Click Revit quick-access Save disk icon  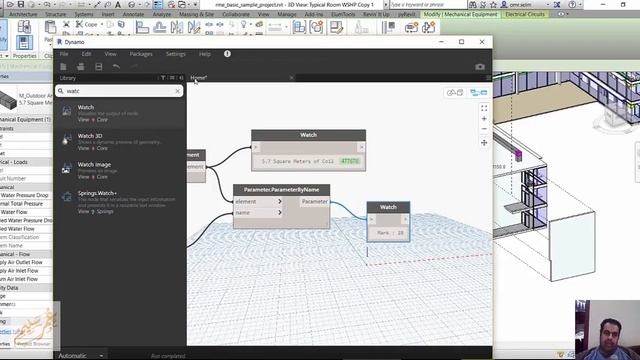click(x=20, y=4)
